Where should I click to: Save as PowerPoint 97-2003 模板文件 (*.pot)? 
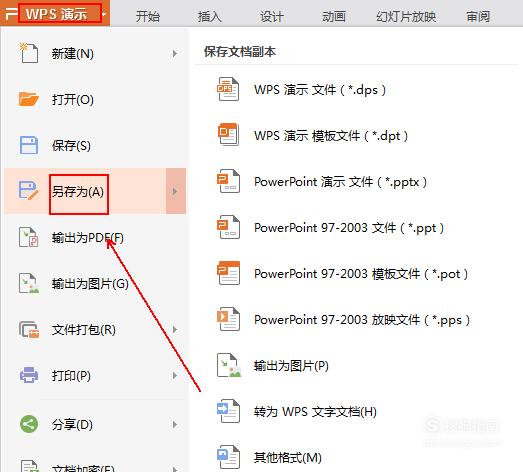[361, 274]
